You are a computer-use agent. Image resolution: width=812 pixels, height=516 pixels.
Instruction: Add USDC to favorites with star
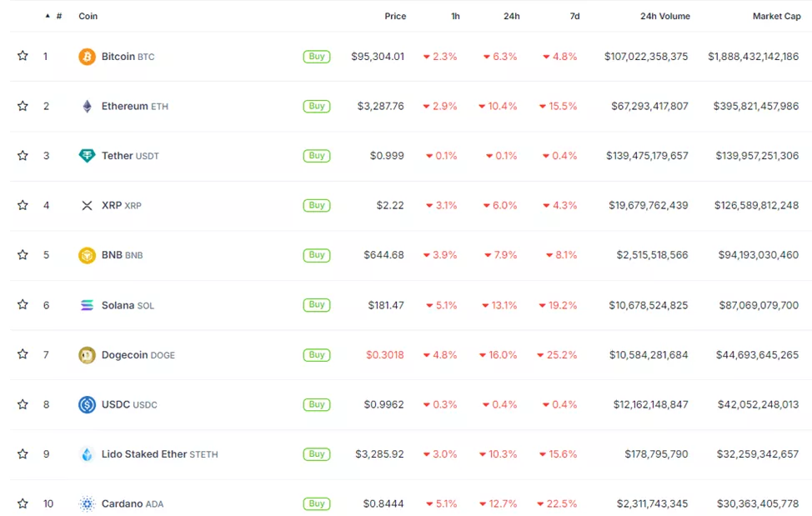coord(23,404)
